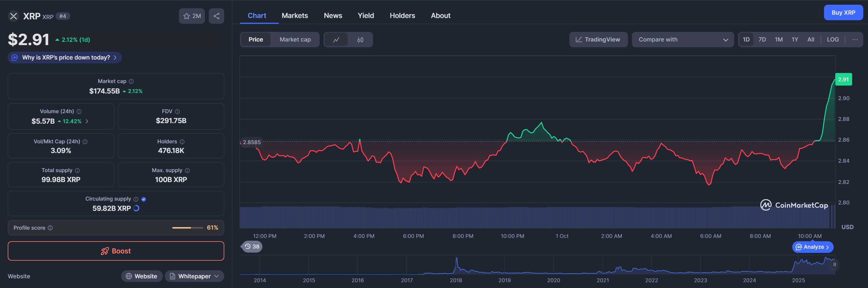Click the Market cap info icon

point(131,81)
